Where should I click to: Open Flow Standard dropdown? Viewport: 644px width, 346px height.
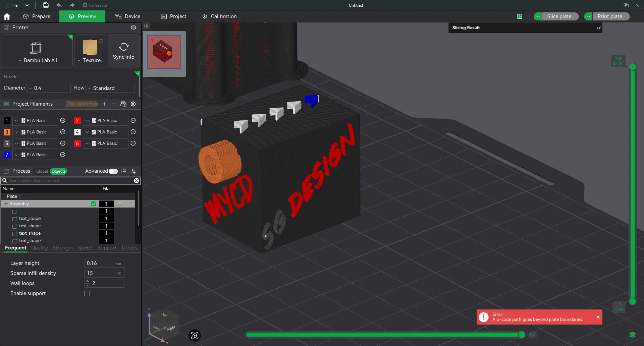click(110, 88)
